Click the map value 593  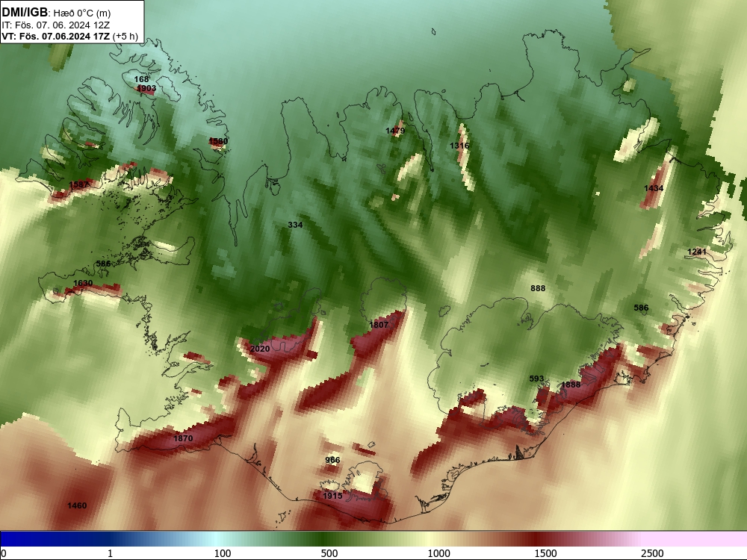point(536,379)
